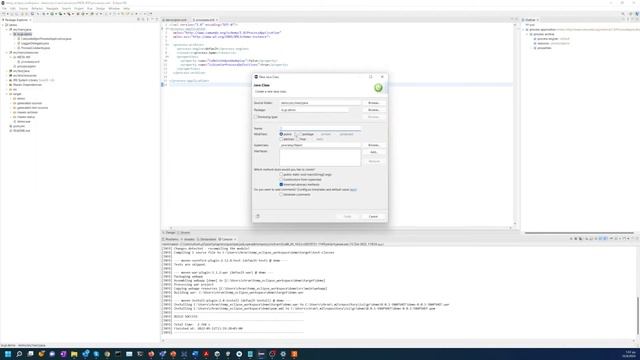Screen dimensions: 640x360
Task: Switch editor to the Design tab
Action: pyautogui.click(x=170, y=233)
